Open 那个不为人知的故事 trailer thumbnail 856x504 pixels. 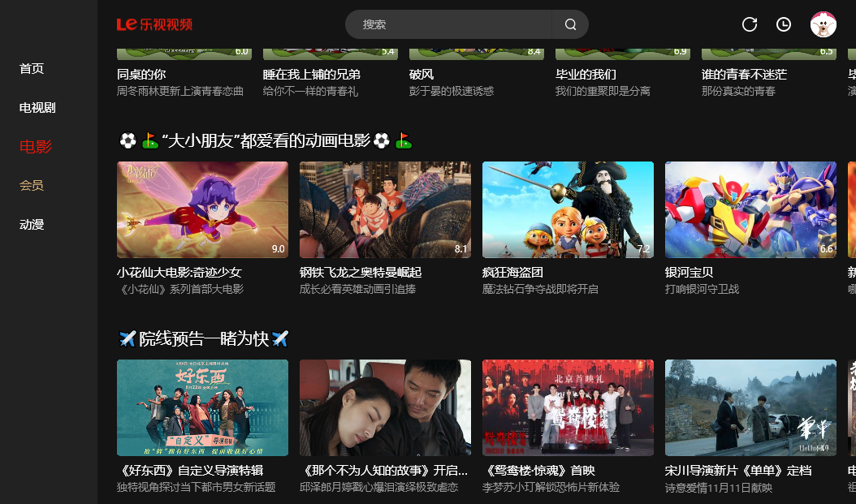click(385, 407)
